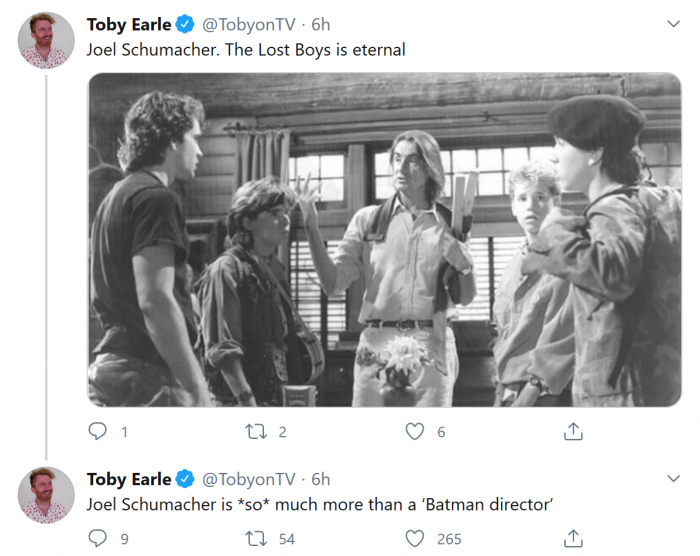Like The Lost Boys tweet
Image resolution: width=700 pixels, height=556 pixels.
click(414, 431)
